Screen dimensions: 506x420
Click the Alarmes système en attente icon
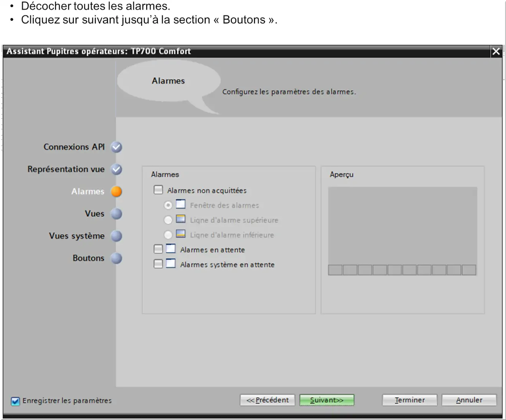click(x=171, y=263)
